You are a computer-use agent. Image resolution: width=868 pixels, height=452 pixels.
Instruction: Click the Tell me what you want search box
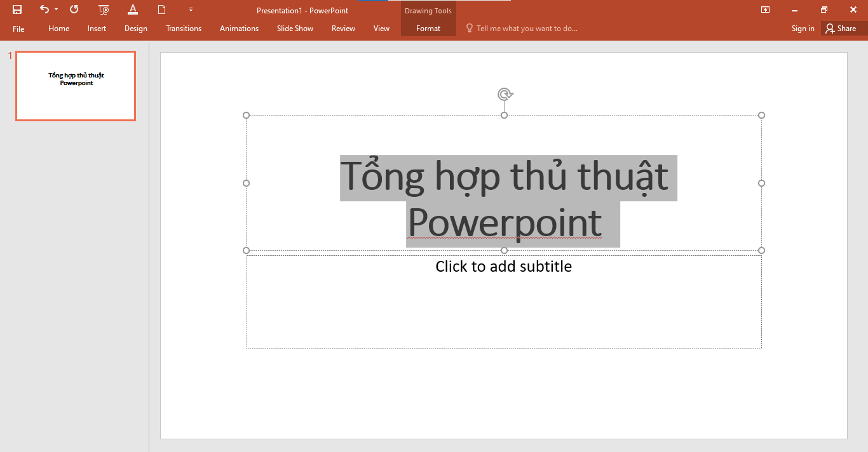point(522,29)
